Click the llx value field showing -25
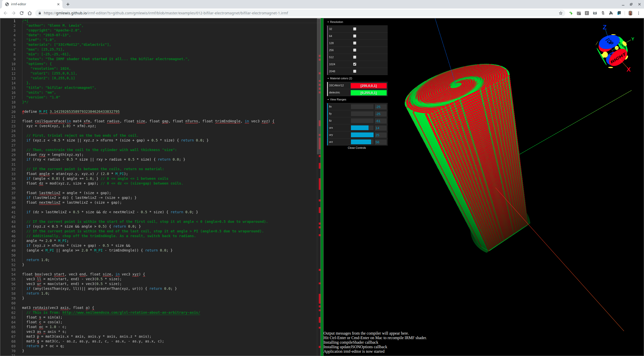This screenshot has height=356, width=644. point(381,107)
